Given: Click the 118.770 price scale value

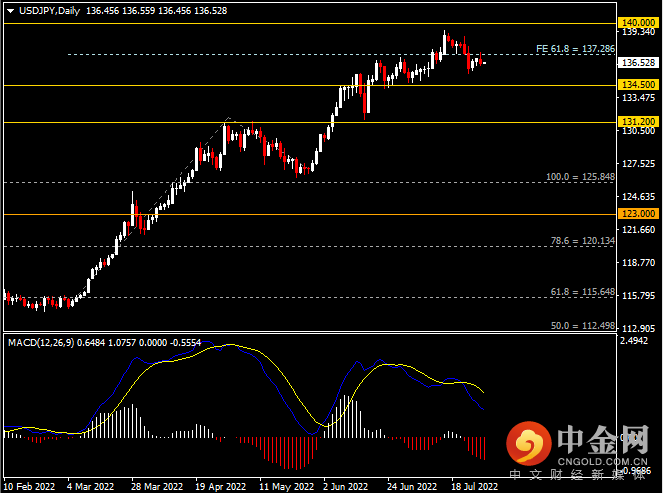Looking at the screenshot, I should pyautogui.click(x=638, y=263).
